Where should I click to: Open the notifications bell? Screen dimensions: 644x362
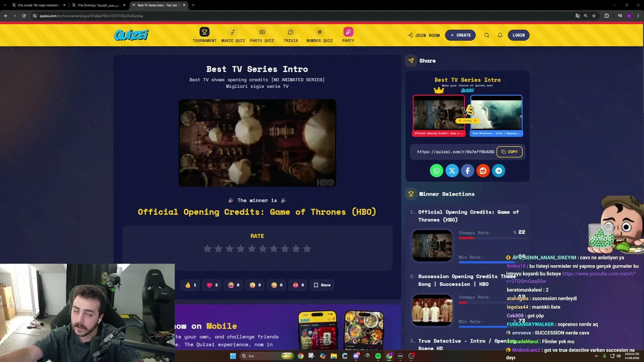coord(500,35)
